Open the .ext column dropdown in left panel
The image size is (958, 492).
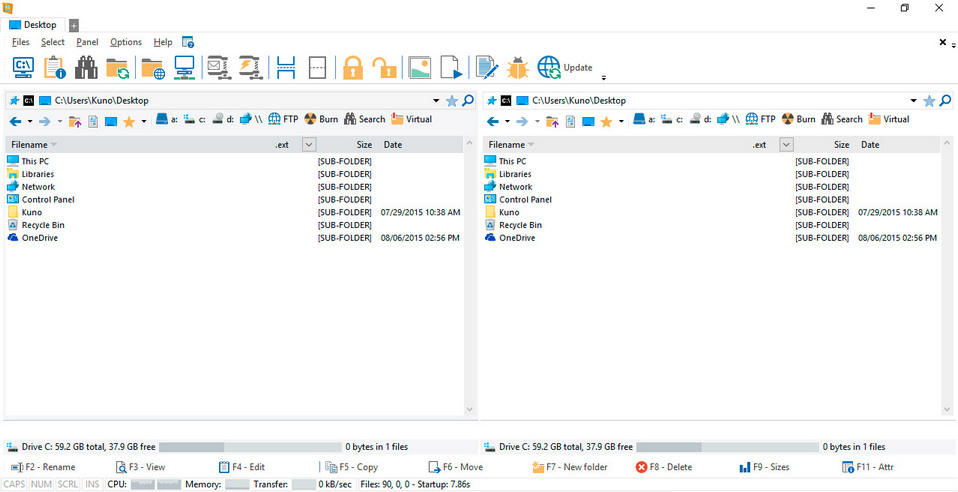pyautogui.click(x=309, y=145)
